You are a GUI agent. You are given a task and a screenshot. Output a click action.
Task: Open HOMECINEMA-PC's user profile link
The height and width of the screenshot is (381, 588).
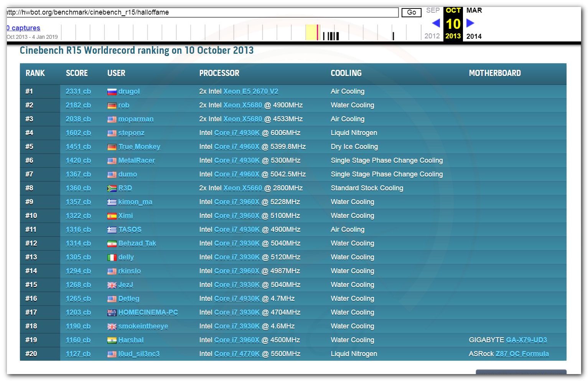coord(148,312)
